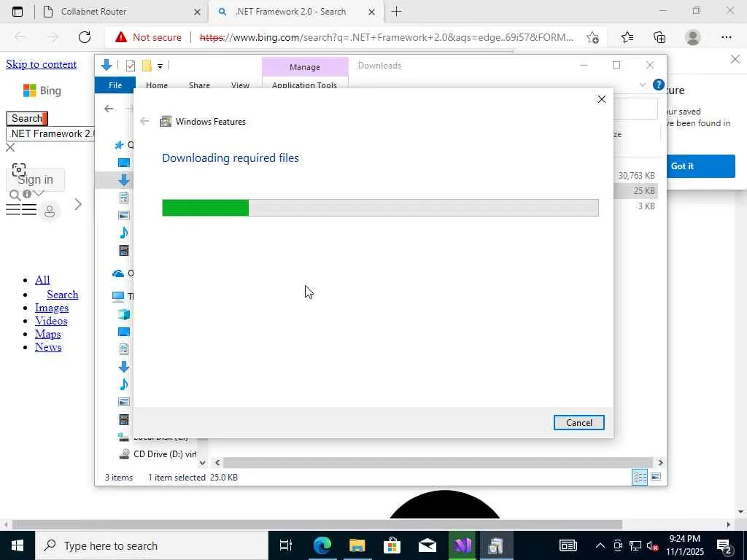The width and height of the screenshot is (747, 560).
Task: Close the Collabnet Router tab
Action: coord(197,12)
